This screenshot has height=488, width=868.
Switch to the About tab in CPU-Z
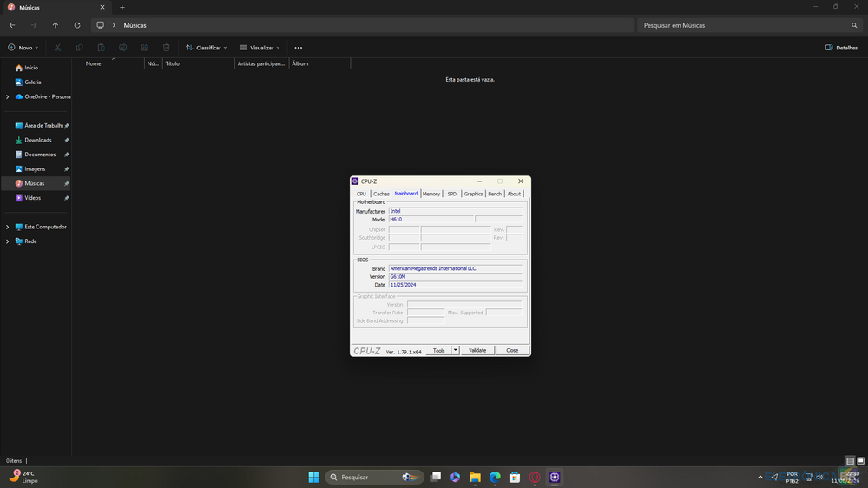(x=514, y=194)
